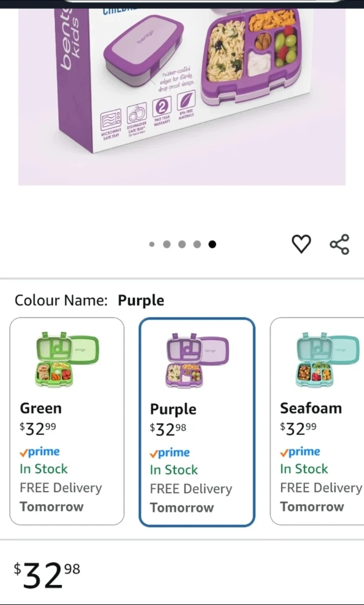364x605 pixels.
Task: Tap the share icon
Action: click(339, 244)
